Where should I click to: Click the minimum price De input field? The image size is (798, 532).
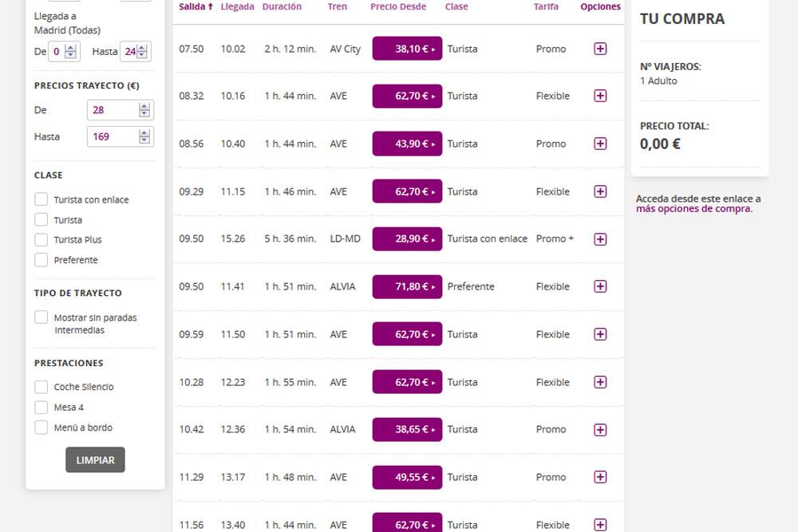(x=113, y=110)
